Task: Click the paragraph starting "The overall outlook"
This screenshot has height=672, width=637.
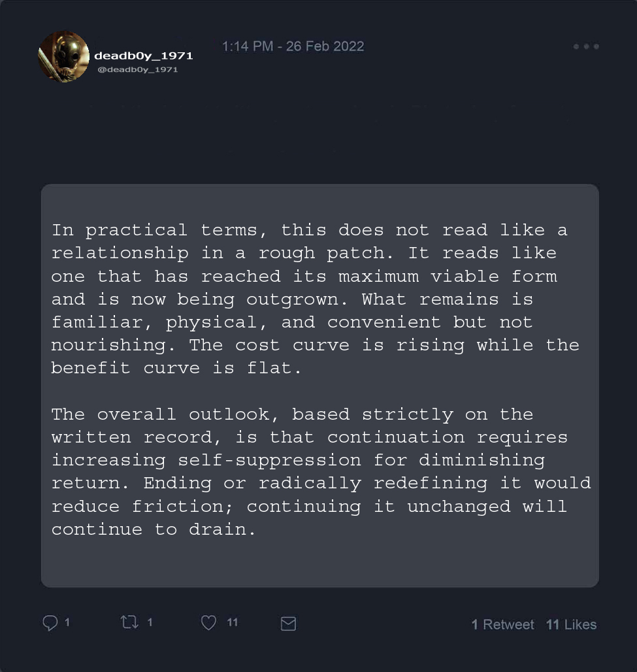Action: (x=320, y=472)
